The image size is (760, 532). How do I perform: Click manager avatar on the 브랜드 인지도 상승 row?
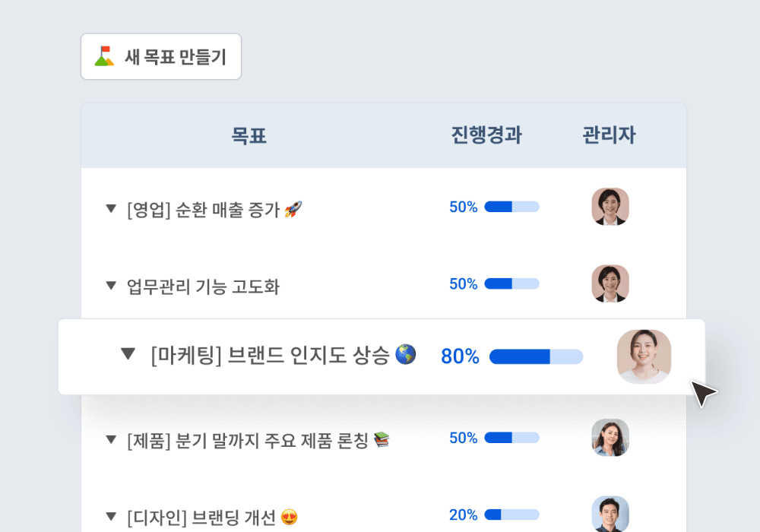click(644, 356)
